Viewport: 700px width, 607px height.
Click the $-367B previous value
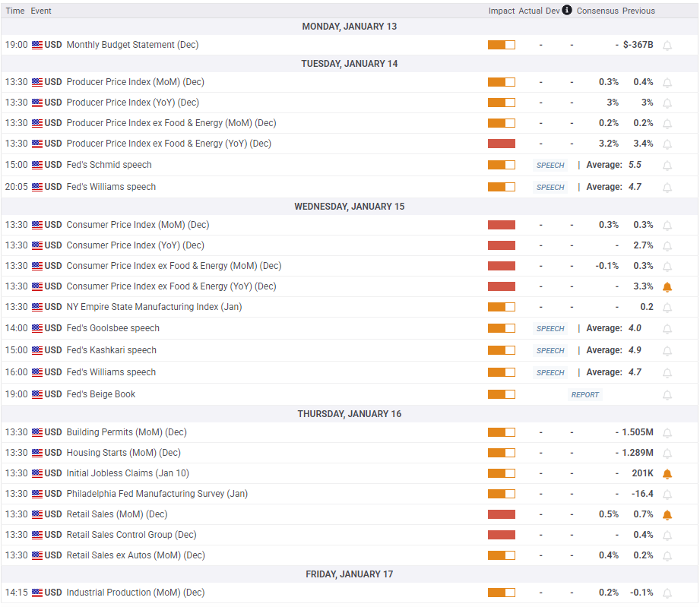point(638,45)
